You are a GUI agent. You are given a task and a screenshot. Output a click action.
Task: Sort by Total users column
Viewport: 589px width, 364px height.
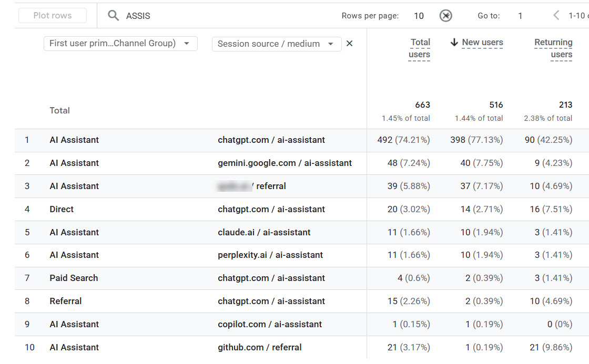tap(419, 48)
